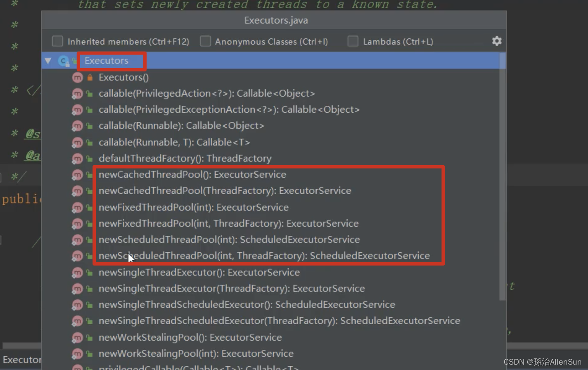588x370 pixels.
Task: Click the structure popup vertical scrollbar
Action: (503, 177)
